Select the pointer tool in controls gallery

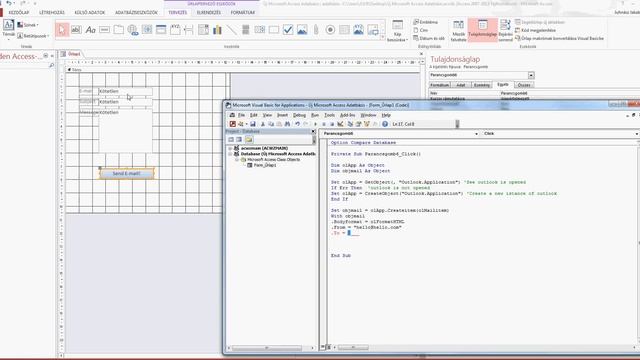(x=62, y=30)
